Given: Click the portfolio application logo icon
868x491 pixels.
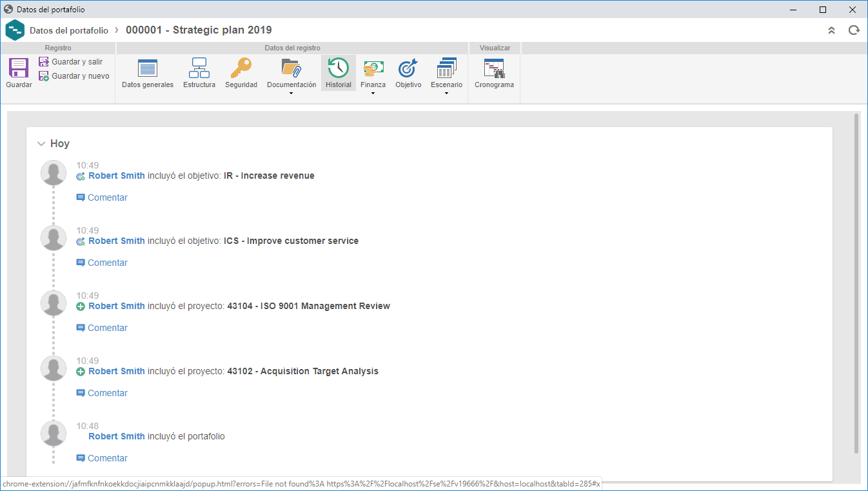Looking at the screenshot, I should point(15,30).
